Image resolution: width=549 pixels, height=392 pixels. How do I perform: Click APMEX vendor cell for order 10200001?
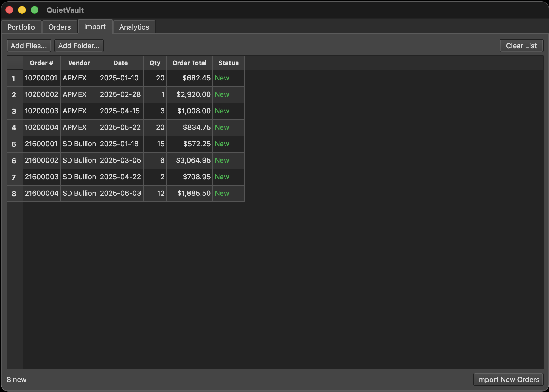pyautogui.click(x=79, y=78)
